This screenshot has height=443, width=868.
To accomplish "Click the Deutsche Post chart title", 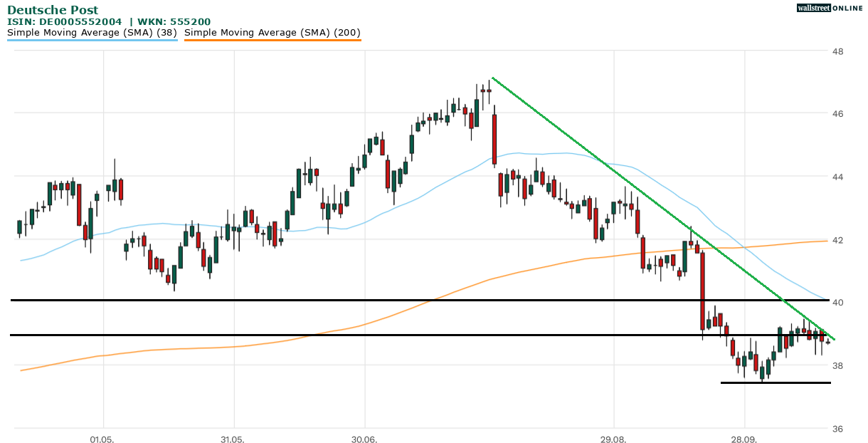I will coord(53,11).
